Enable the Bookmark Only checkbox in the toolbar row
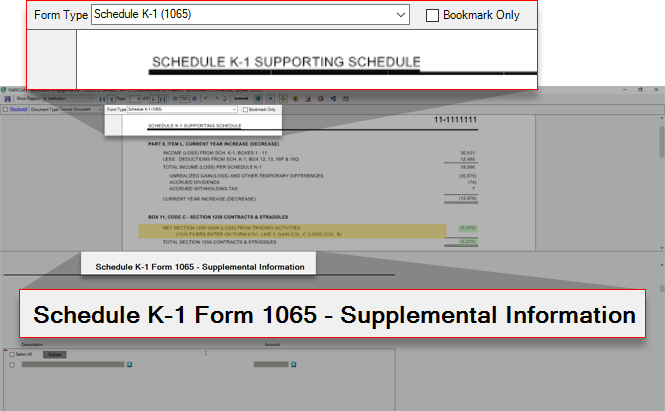Viewport: 665px width, 411px height. (245, 109)
